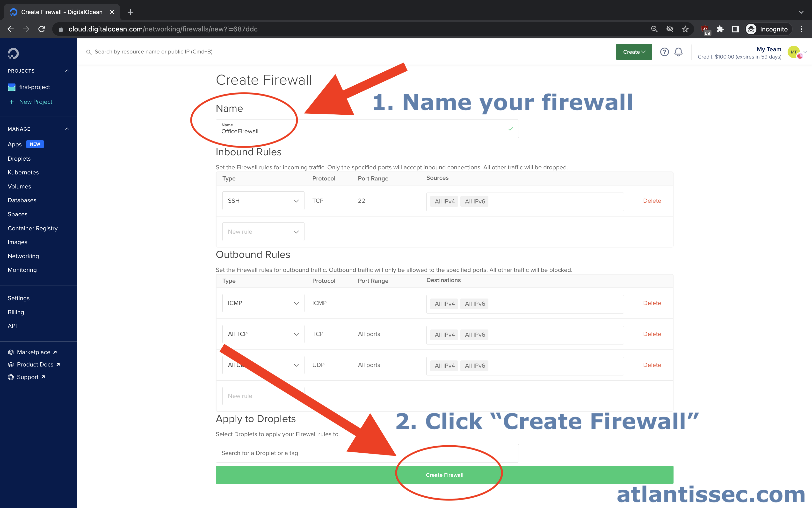Click the Marketplace icon in sidebar
The image size is (812, 508).
11,352
